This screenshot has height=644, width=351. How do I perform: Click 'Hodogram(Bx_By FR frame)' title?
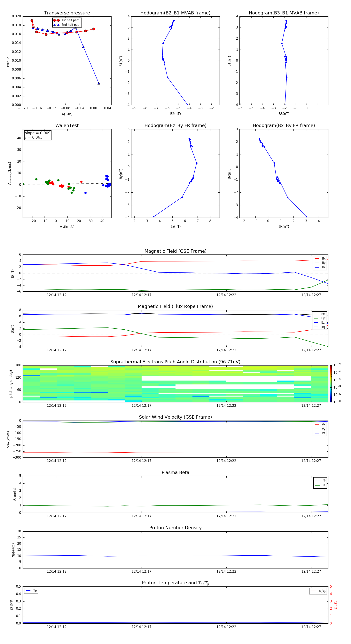[284, 125]
